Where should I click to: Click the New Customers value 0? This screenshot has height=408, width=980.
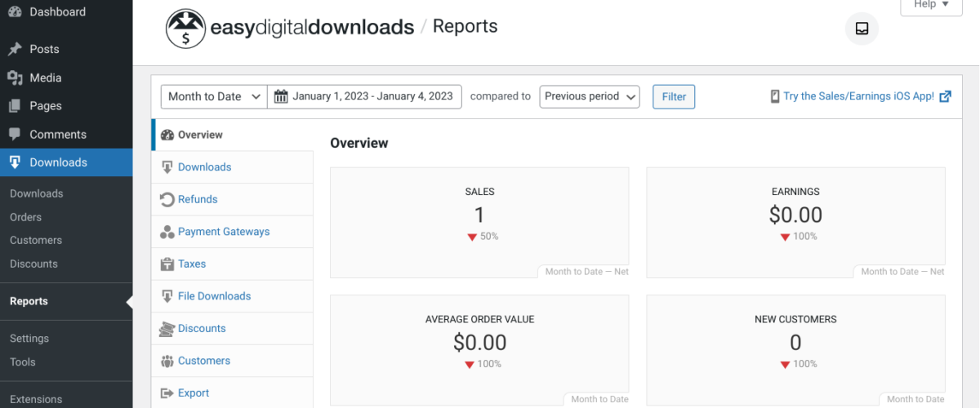pyautogui.click(x=795, y=342)
